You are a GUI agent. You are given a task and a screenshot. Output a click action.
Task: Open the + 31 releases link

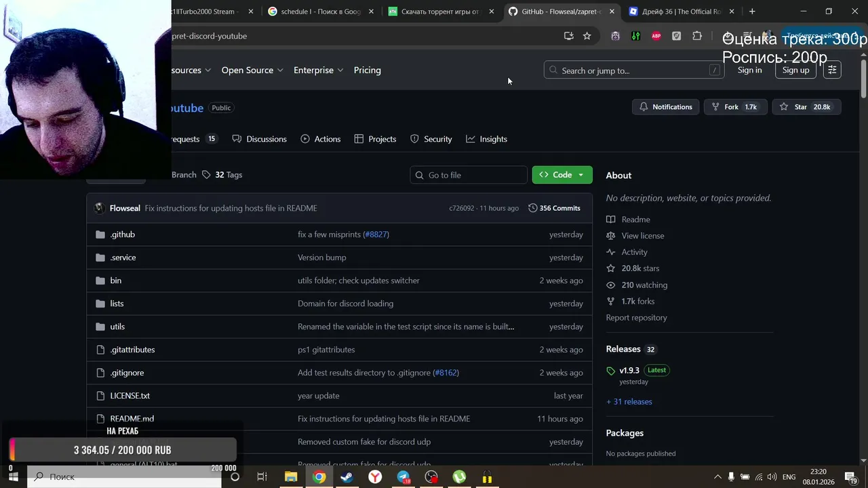629,402
